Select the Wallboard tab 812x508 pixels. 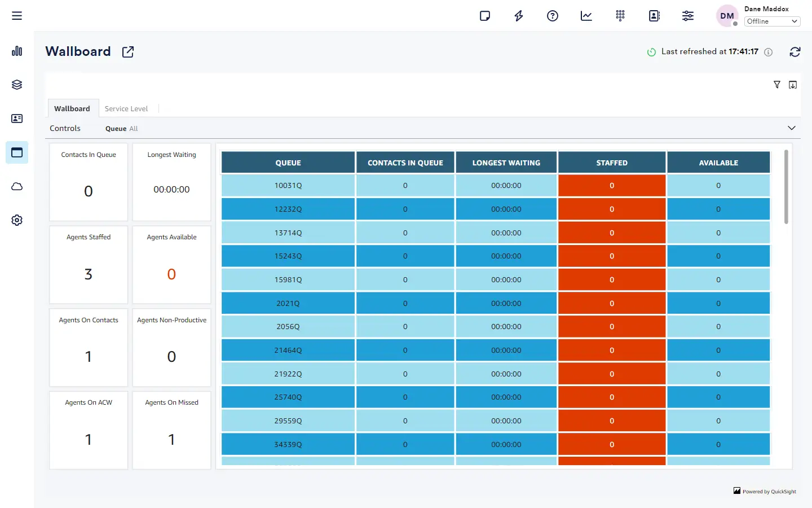pyautogui.click(x=72, y=108)
